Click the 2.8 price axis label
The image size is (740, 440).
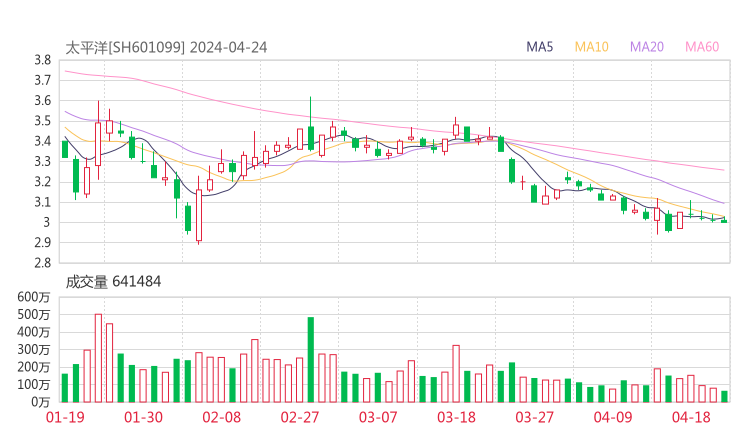pyautogui.click(x=42, y=263)
